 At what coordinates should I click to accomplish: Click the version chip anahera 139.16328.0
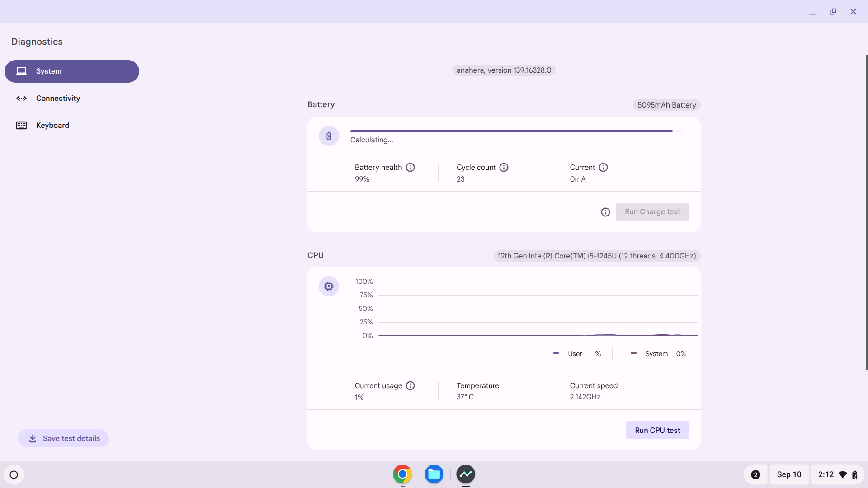tap(504, 70)
